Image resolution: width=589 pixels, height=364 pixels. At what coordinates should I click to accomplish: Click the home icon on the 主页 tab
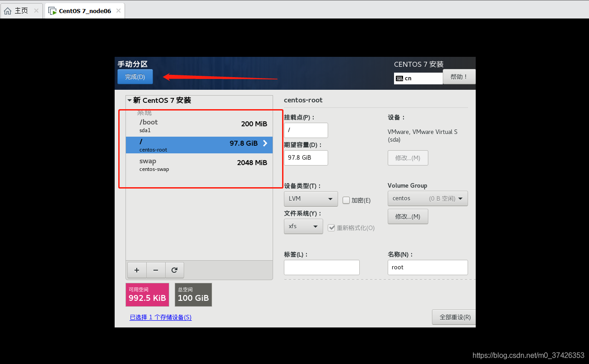8,11
